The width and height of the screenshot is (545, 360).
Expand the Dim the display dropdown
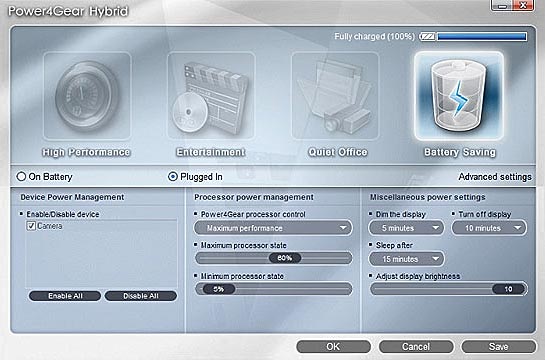pos(406,228)
